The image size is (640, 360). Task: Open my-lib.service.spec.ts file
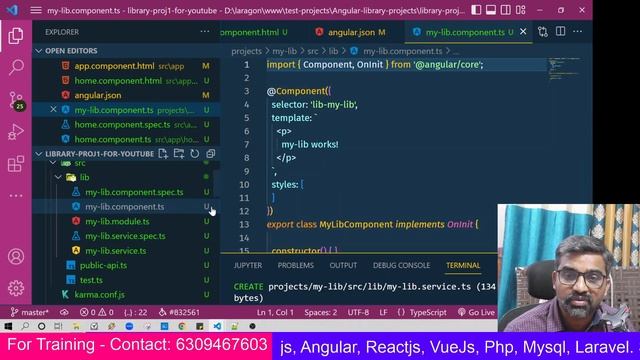point(126,236)
